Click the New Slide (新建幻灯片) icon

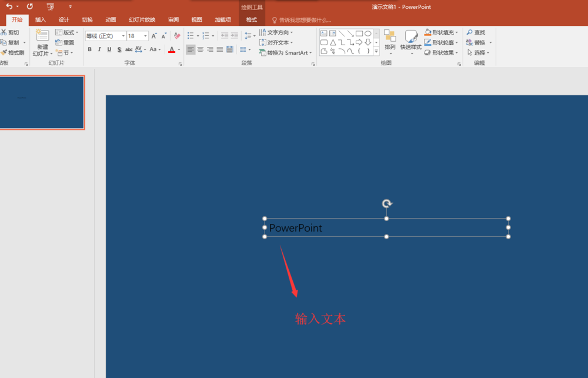[x=42, y=36]
